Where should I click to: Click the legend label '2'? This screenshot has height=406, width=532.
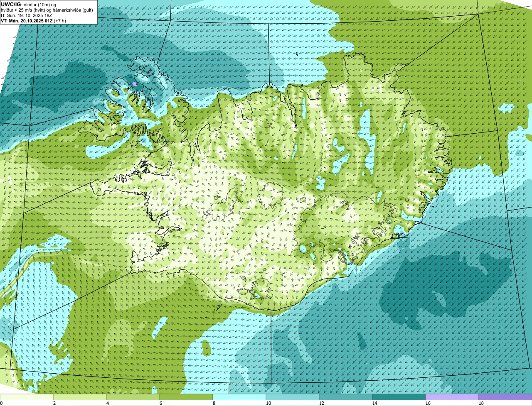coord(54,403)
